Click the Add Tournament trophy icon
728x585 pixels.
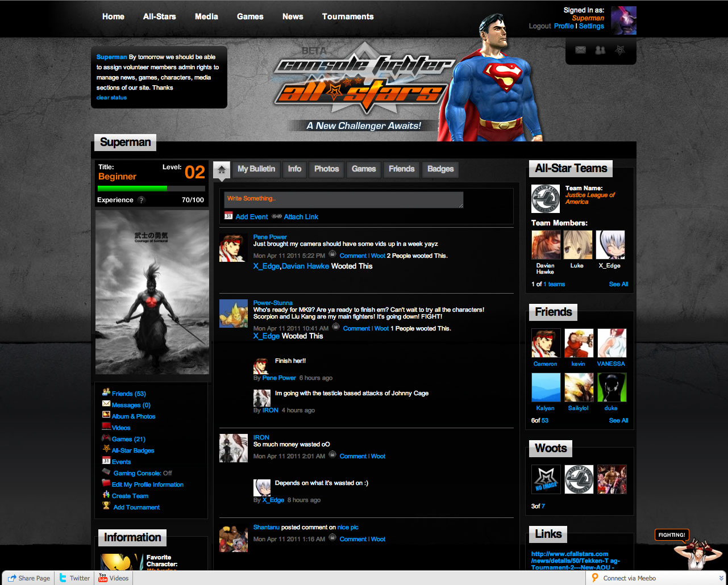point(106,505)
